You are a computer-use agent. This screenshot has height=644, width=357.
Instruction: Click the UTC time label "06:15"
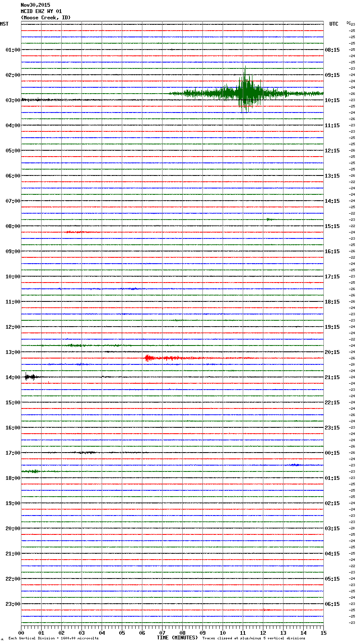332,604
